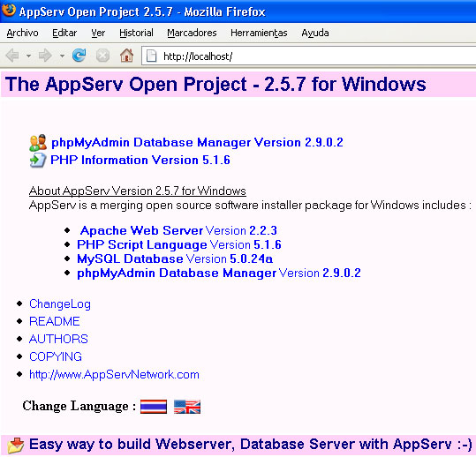This screenshot has height=457, width=476.
Task: Open the Historial menu
Action: 136,33
